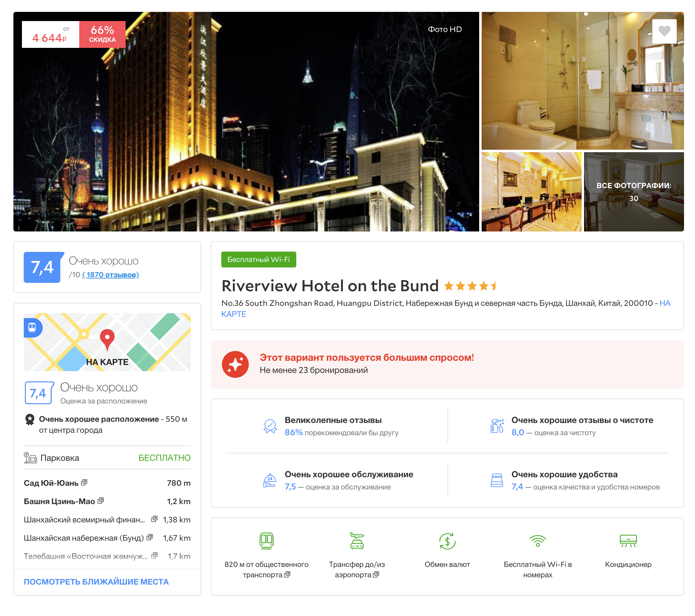Open all 30 photos thumbnail
Screen dimensions: 695x616
(633, 192)
